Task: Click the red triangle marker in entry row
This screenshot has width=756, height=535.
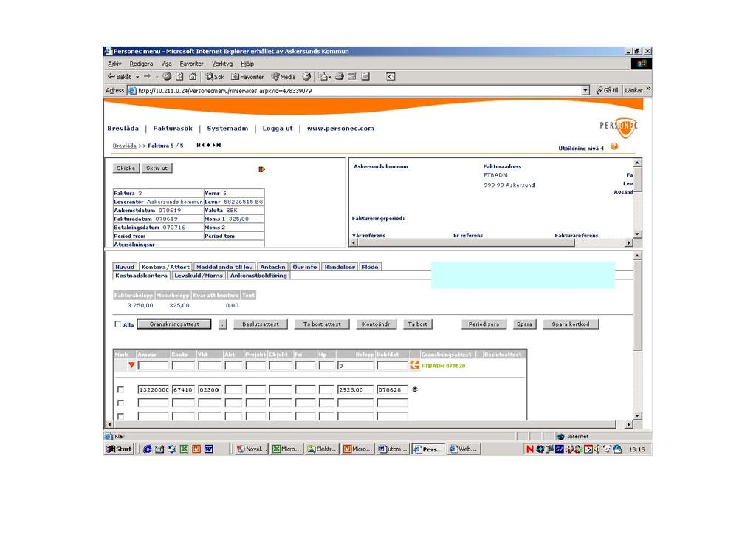Action: [x=131, y=365]
